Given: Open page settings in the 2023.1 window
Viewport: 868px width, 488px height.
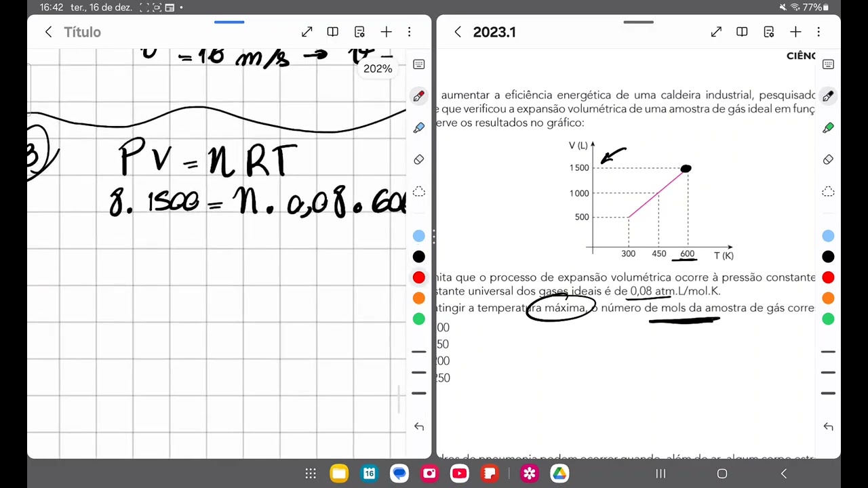Looking at the screenshot, I should tap(769, 32).
